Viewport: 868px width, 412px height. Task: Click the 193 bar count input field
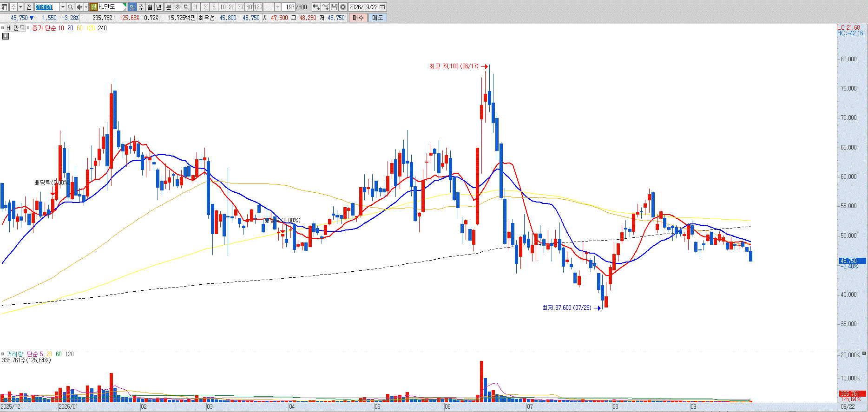coord(289,7)
